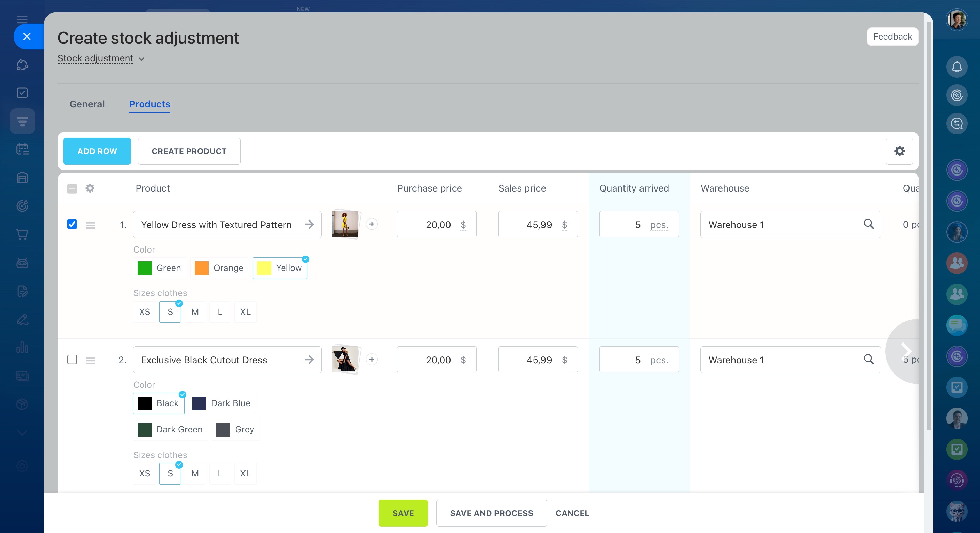Search warehouse for second product row
This screenshot has width=980, height=533.
[869, 359]
